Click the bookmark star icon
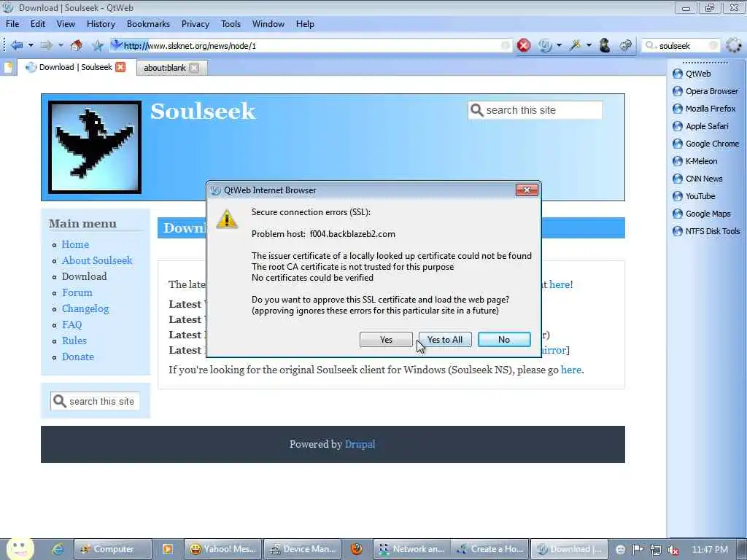Viewport: 747px width, 560px height. 98,46
